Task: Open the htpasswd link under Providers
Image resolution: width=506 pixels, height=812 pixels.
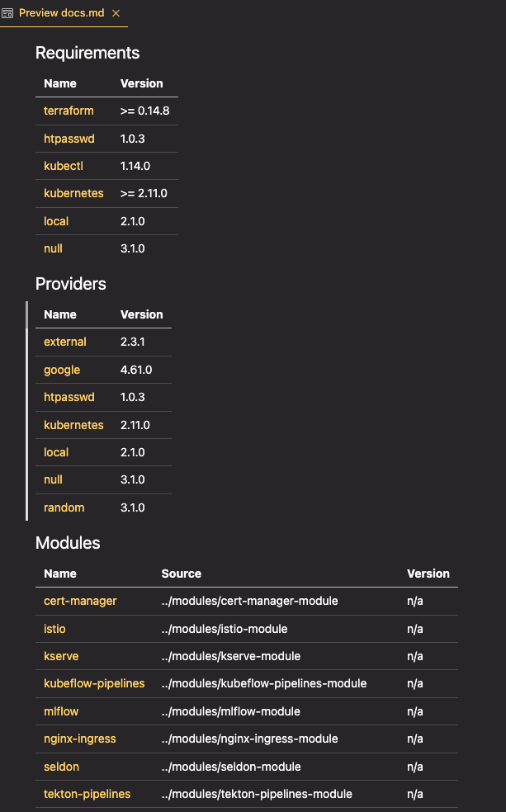Action: click(x=69, y=397)
